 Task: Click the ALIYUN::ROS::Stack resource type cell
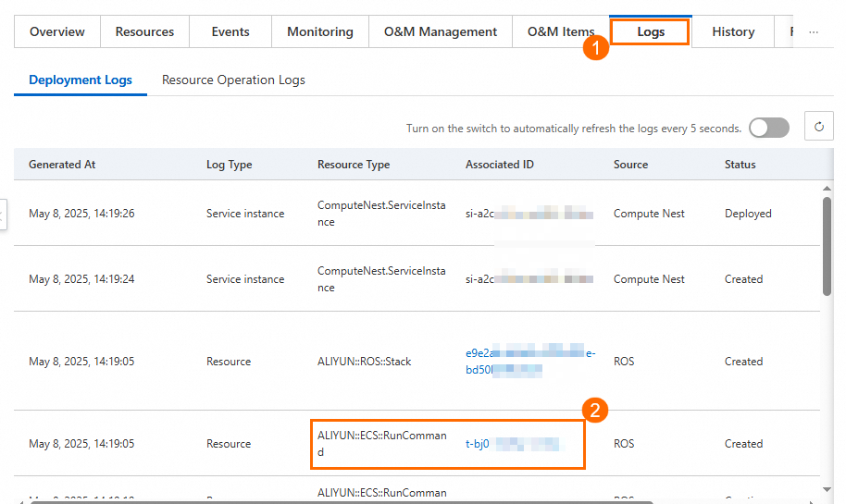tap(364, 362)
